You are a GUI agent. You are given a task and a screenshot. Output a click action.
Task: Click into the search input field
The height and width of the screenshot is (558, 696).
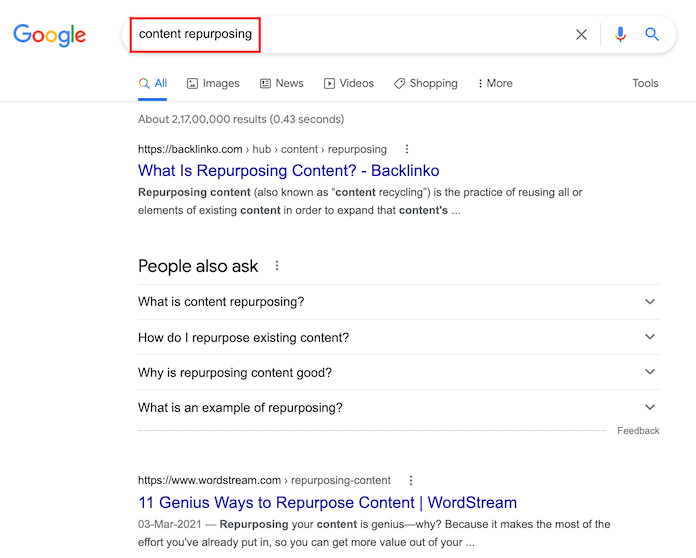point(400,35)
